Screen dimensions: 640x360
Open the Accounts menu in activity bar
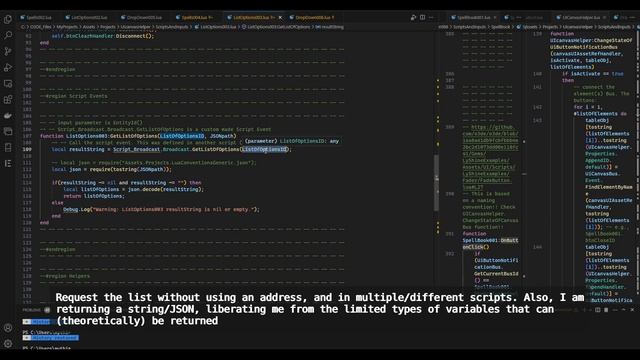tap(8, 328)
